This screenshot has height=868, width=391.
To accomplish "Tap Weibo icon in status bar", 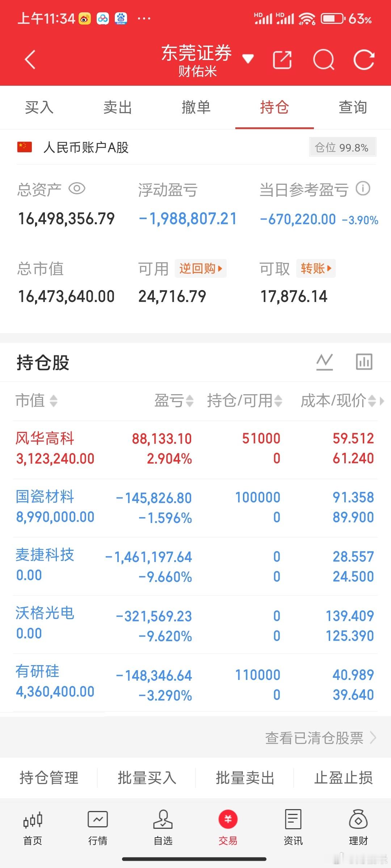I will coord(85,18).
